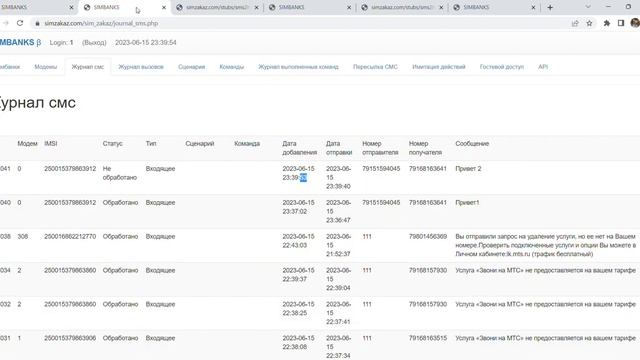Screen dimensions: 640x360
Task: Open the API navigation tab
Action: point(543,67)
